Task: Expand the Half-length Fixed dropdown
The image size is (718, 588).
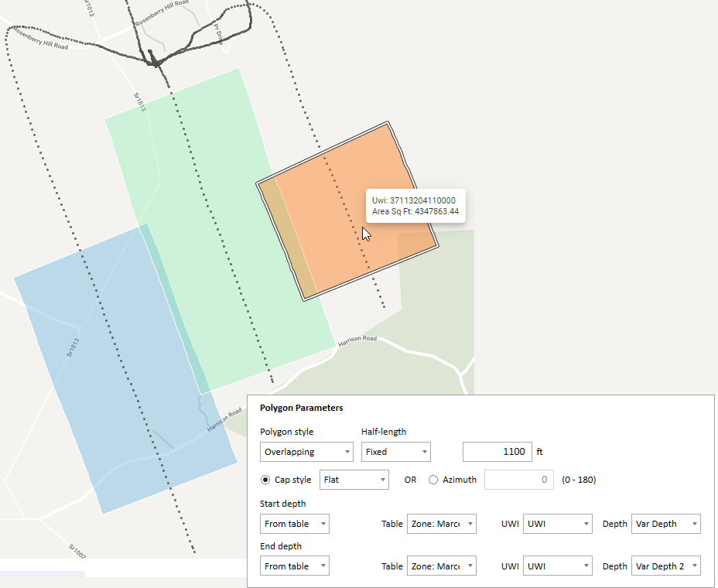Action: tap(395, 452)
